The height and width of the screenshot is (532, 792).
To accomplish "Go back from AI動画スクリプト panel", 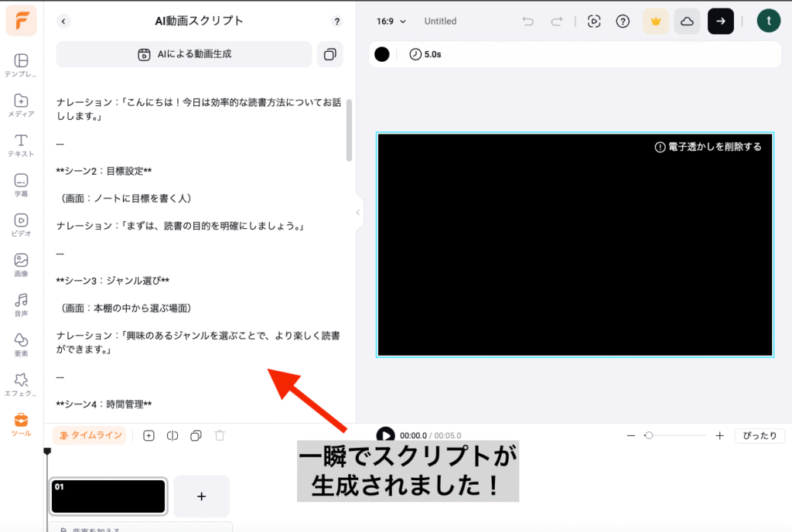I will click(x=63, y=21).
